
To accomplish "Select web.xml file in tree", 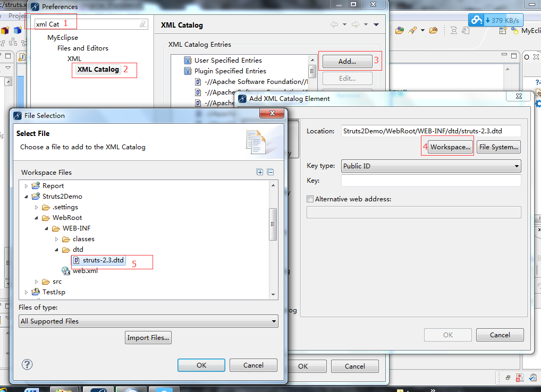I will click(85, 271).
